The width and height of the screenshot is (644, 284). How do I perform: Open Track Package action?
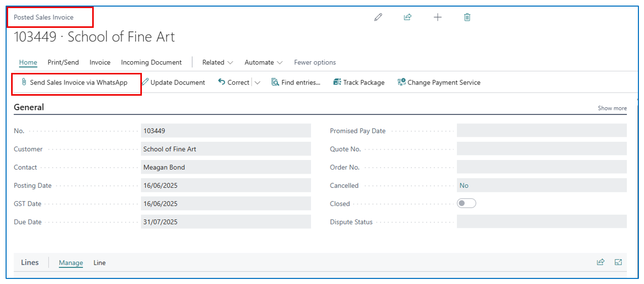click(x=359, y=83)
